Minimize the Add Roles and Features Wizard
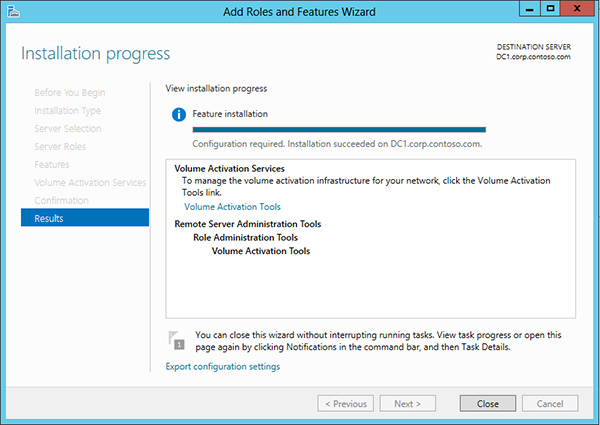This screenshot has width=600, height=425. tap(526, 9)
